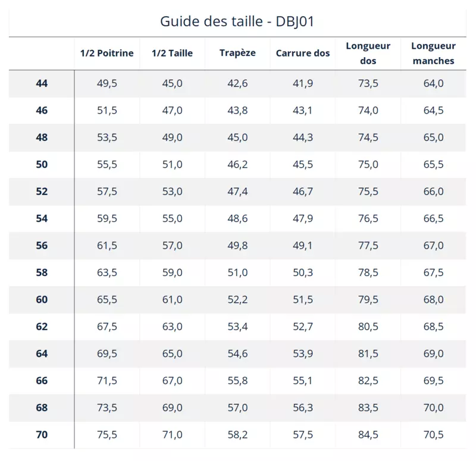Viewport: 476px width, 461px height.
Task: Select the 1/2 Taille column header
Action: [x=172, y=53]
